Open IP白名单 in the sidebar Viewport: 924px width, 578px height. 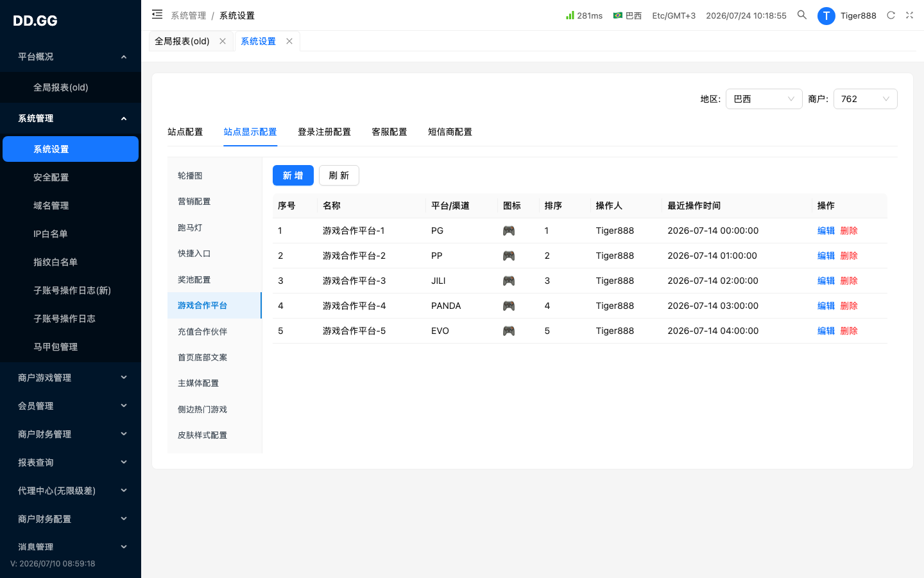[71, 234]
